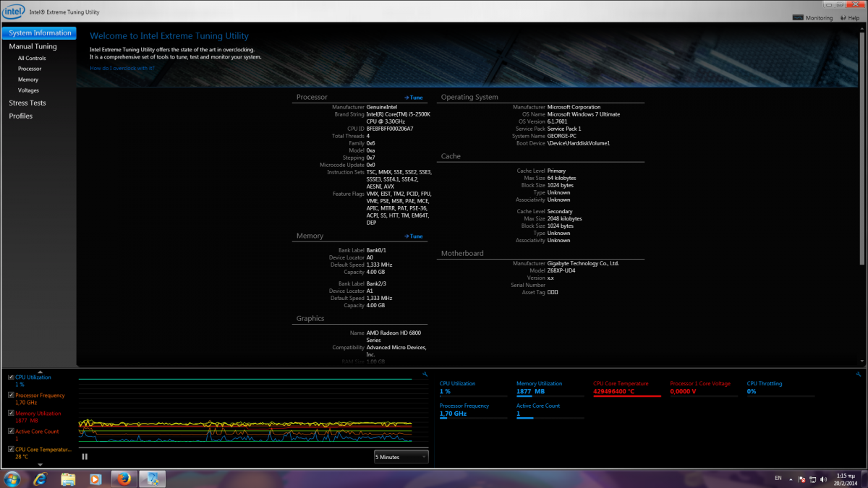Select the Memory Utilization 1877 MB tile
The width and height of the screenshot is (868, 488).
550,389
